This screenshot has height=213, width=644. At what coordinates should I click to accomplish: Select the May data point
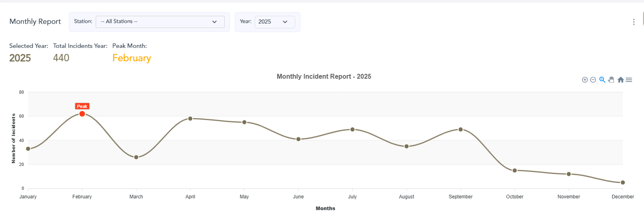[x=244, y=122]
